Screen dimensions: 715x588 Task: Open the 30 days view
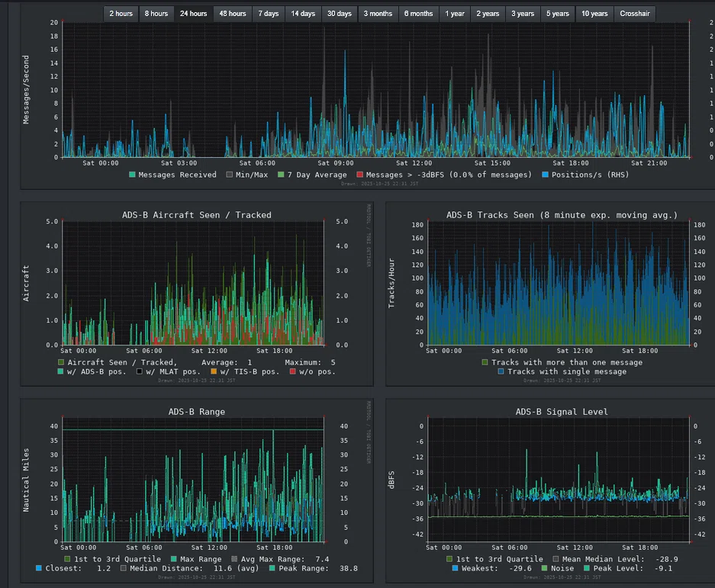[340, 14]
